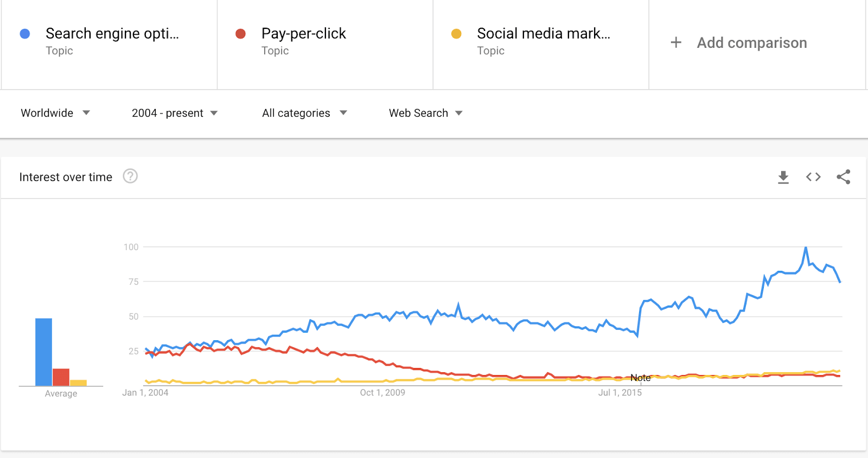Click the plus icon to add comparison
The width and height of the screenshot is (868, 458).
coord(676,42)
